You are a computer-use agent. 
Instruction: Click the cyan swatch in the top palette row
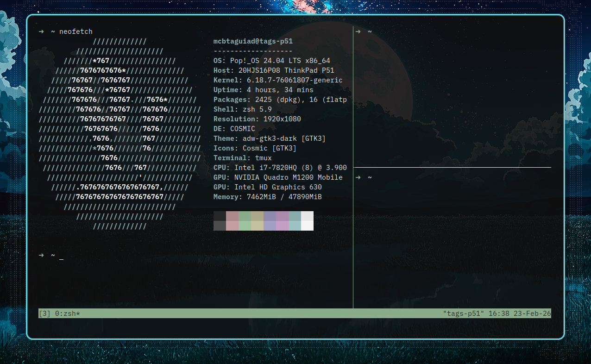click(x=295, y=216)
